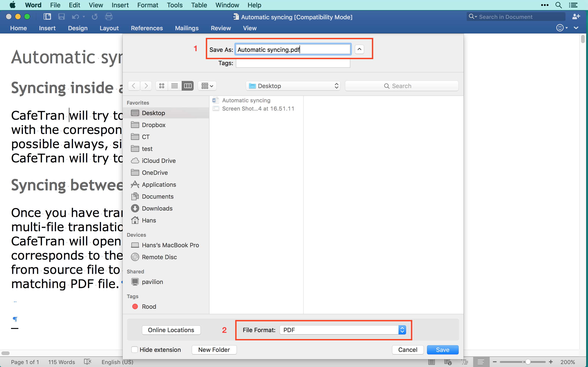Open the Desktop location popup menu
588x367 pixels.
pyautogui.click(x=293, y=86)
